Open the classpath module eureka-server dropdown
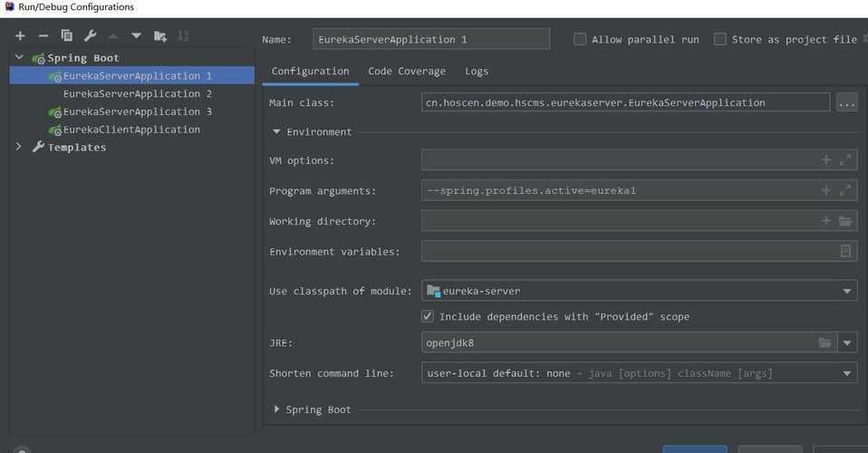This screenshot has width=868, height=453. point(847,292)
